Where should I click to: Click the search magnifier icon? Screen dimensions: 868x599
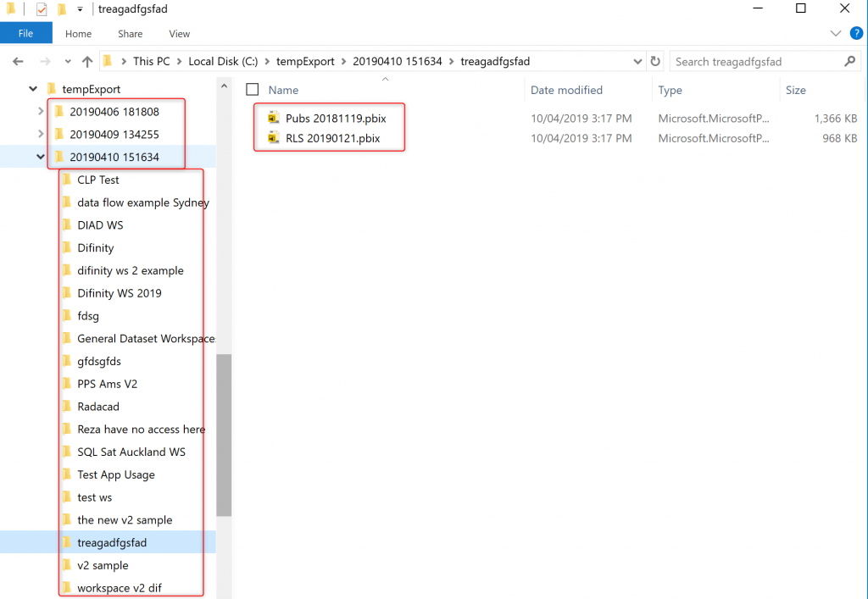[x=850, y=62]
